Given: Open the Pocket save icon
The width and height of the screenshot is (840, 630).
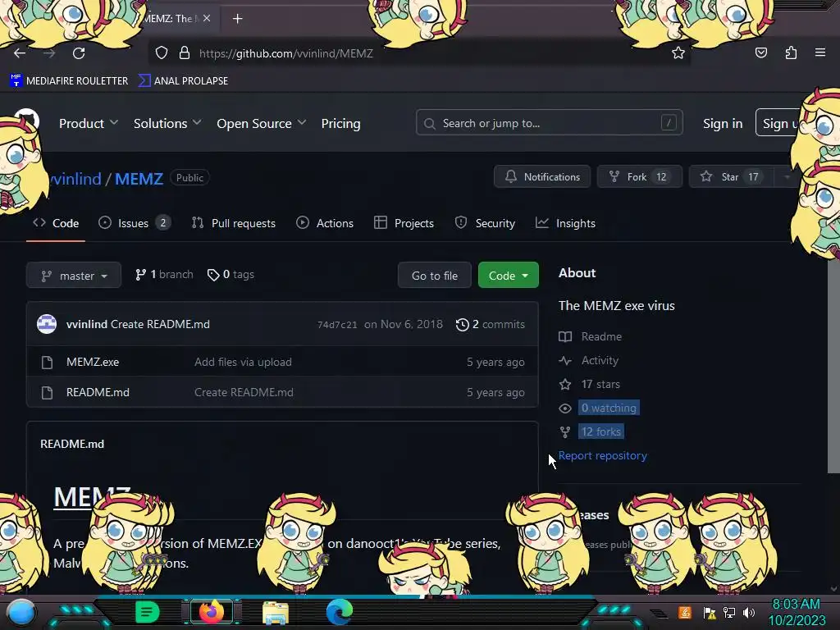Looking at the screenshot, I should [760, 53].
